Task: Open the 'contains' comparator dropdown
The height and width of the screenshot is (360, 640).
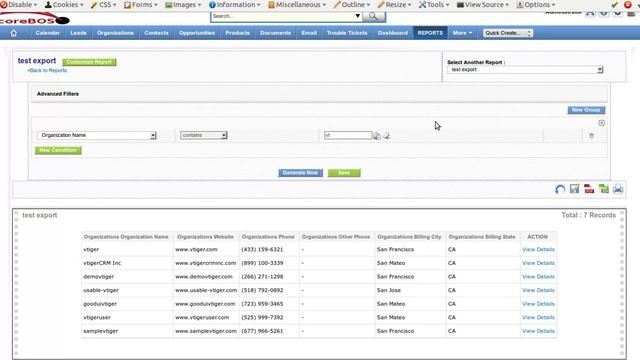Action: point(204,135)
